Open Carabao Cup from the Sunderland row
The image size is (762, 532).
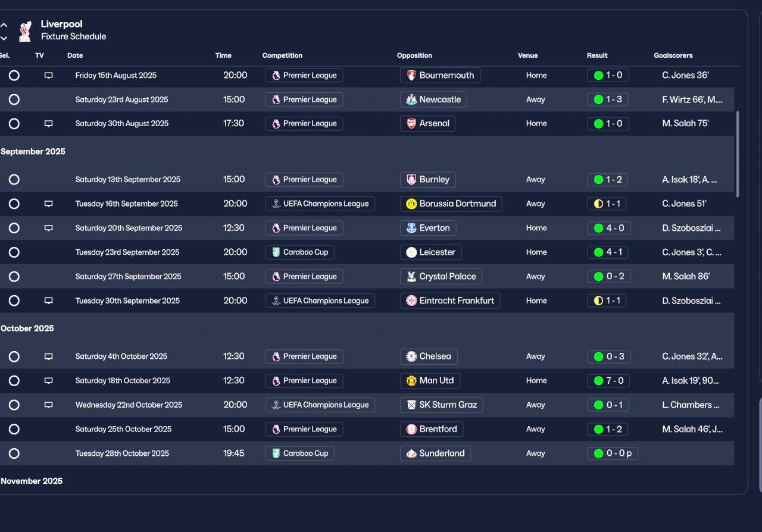300,453
